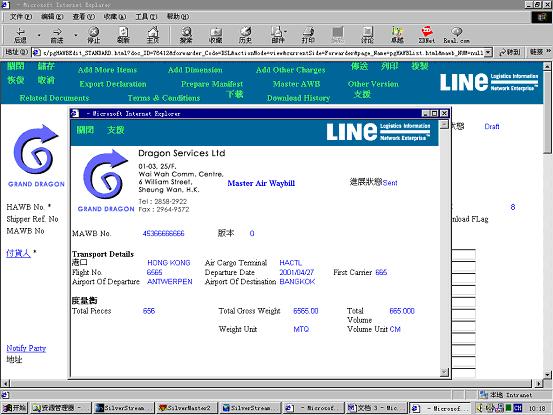The width and height of the screenshot is (553, 415).
Task: Go to home page via 主页 icon
Action: [153, 35]
